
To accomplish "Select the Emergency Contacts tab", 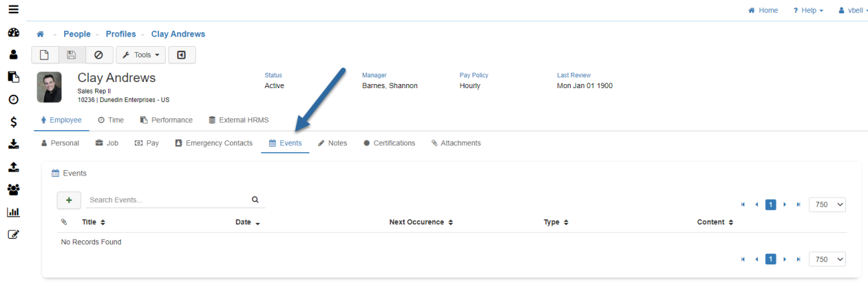I will click(214, 143).
